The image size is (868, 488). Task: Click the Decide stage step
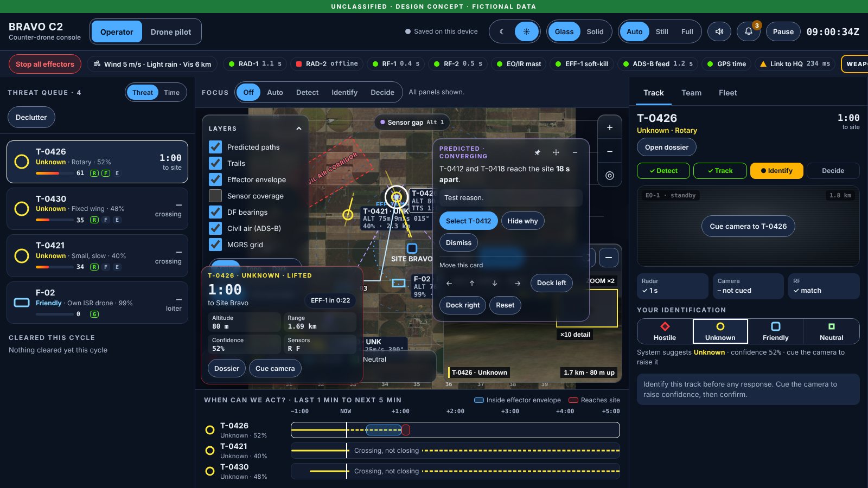point(833,171)
